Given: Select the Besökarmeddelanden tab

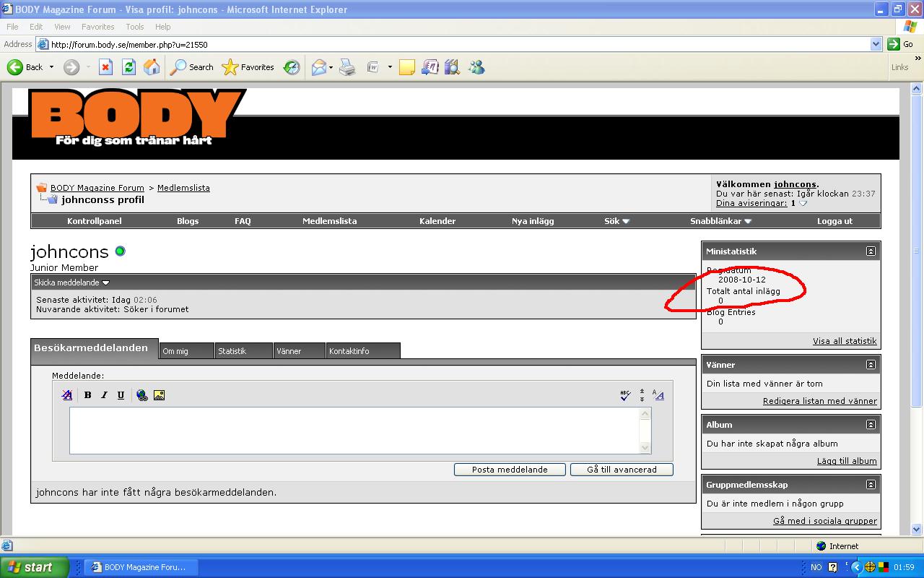Looking at the screenshot, I should [94, 348].
